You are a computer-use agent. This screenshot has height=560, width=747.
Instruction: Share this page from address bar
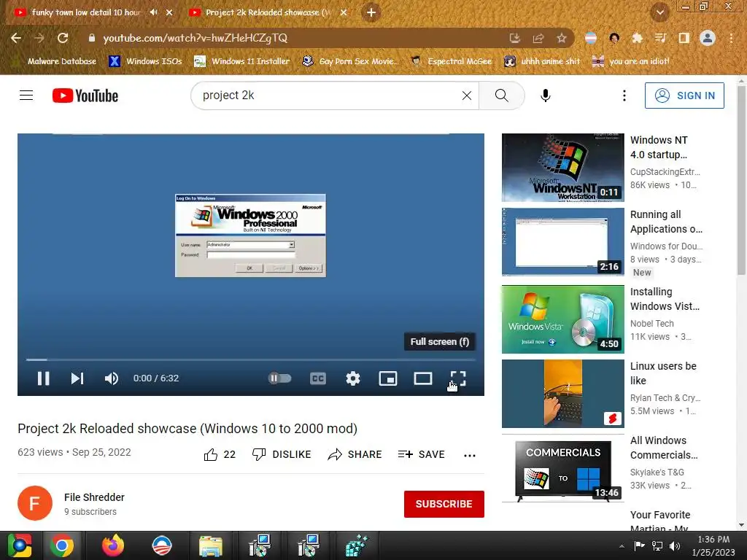click(x=538, y=38)
